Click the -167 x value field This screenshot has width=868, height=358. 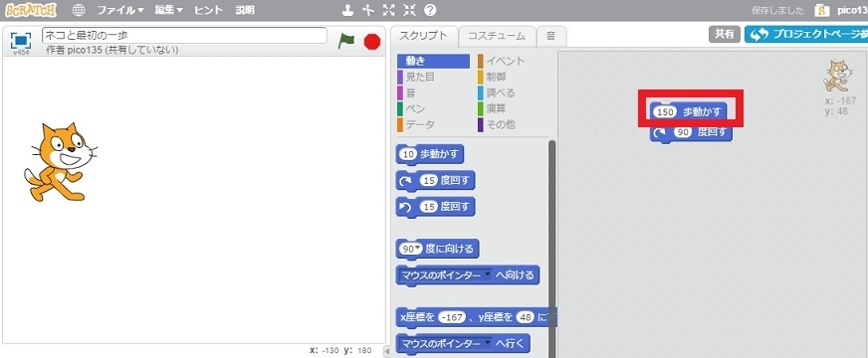tap(452, 317)
